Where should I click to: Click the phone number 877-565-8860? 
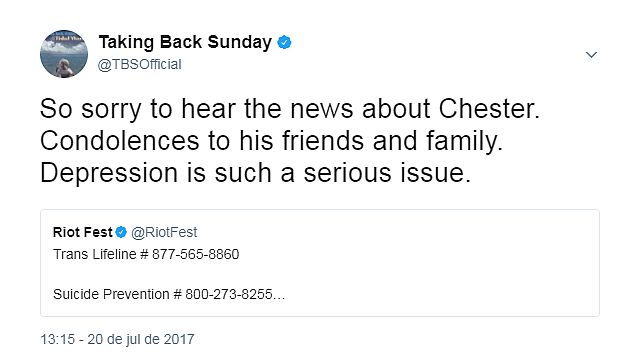196,254
